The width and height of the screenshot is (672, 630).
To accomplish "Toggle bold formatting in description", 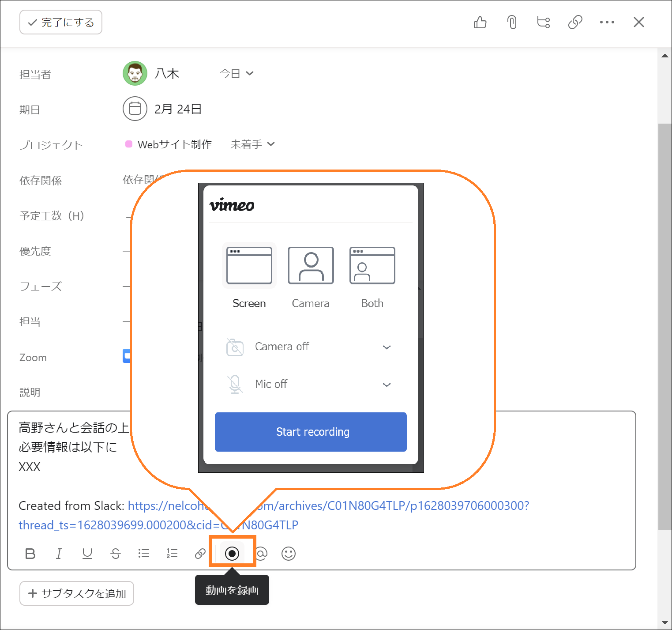I will pos(30,554).
